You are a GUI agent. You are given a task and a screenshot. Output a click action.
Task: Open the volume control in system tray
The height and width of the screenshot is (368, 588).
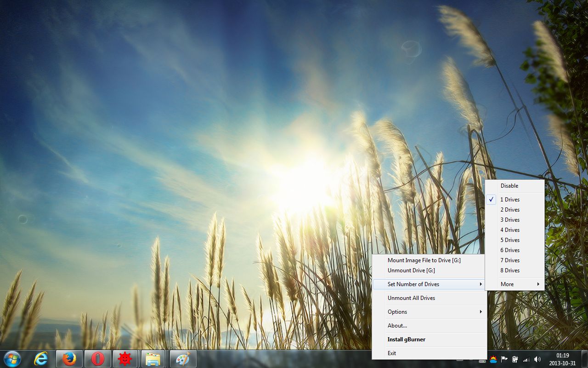point(537,360)
